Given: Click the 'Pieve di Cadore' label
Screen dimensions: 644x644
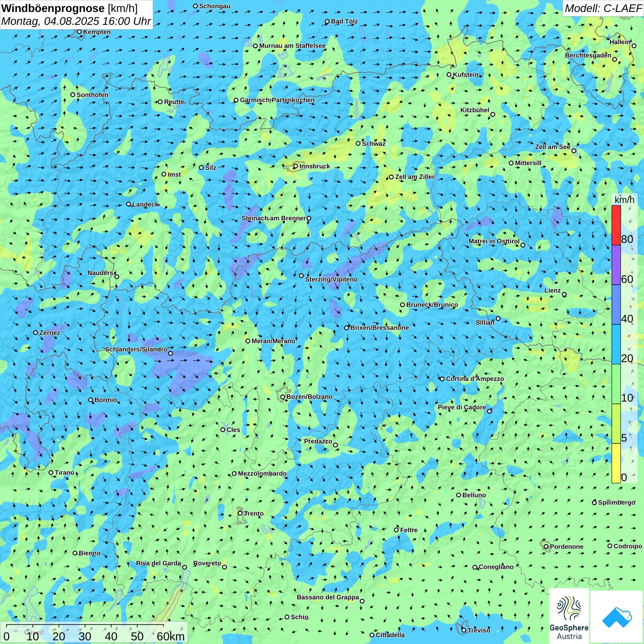Looking at the screenshot, I should click(462, 407).
